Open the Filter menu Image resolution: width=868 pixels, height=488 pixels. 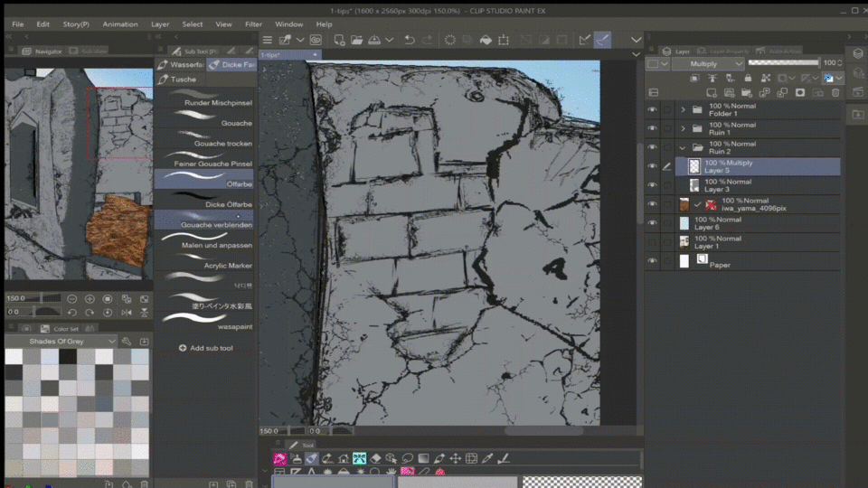tap(253, 24)
